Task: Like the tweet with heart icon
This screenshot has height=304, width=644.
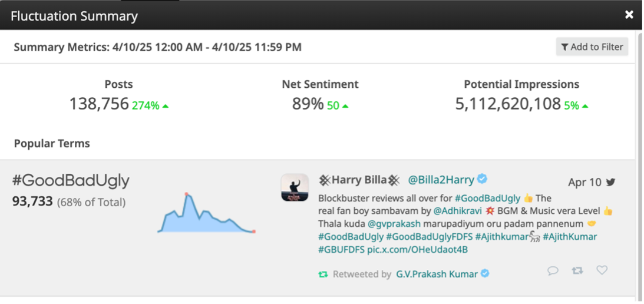Action: [602, 270]
